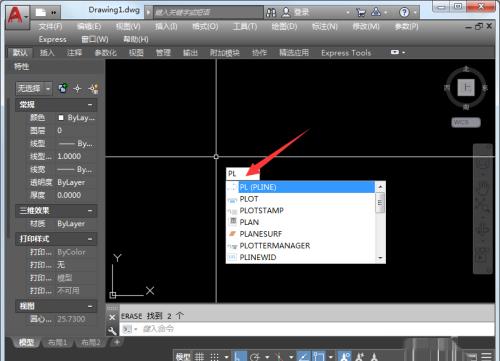This screenshot has width=500, height=361.
Task: Collapse the 常规 properties section
Action: [x=90, y=105]
